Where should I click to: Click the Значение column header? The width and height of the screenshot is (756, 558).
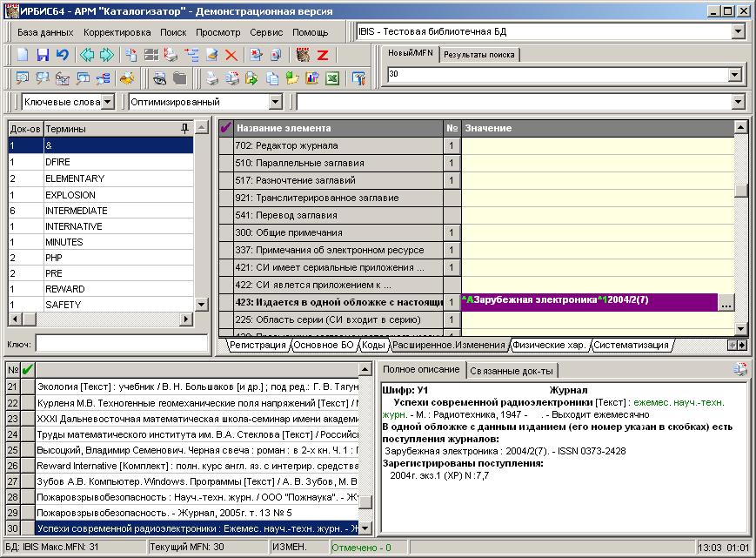[x=598, y=128]
